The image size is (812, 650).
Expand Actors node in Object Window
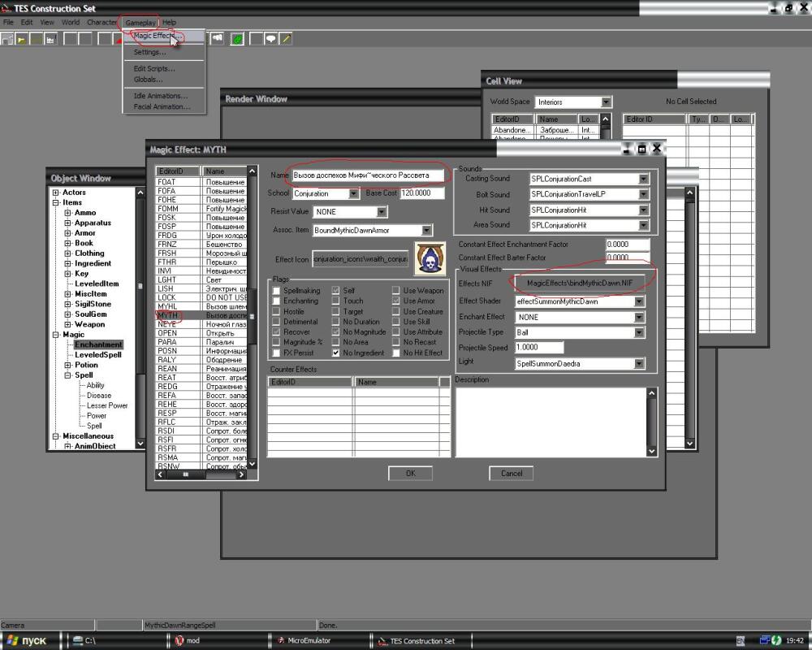coord(56,193)
